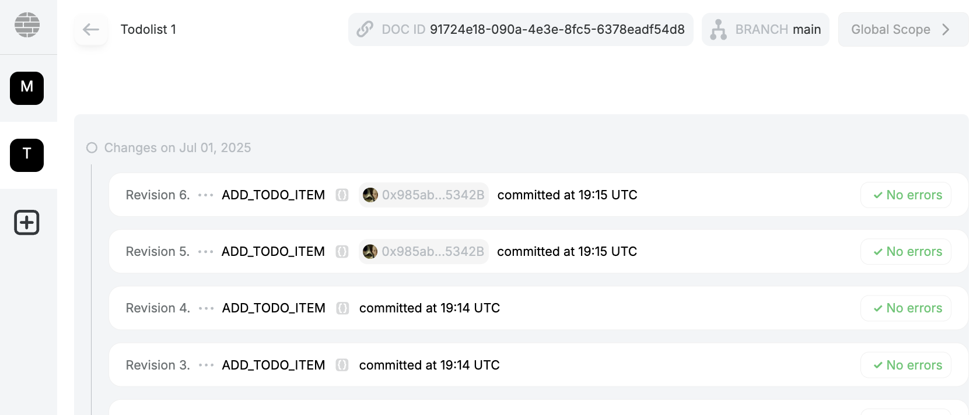Go back using the left arrow button
980x415 pixels.
pos(91,29)
